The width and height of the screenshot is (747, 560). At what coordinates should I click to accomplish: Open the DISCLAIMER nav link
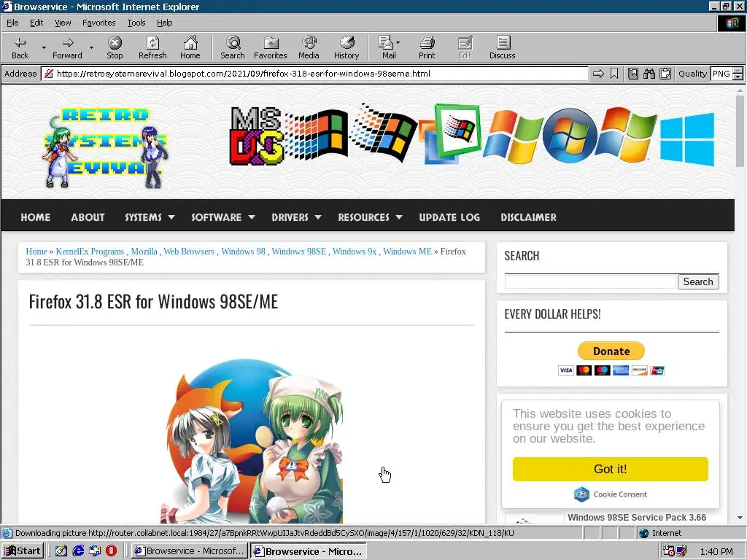point(528,217)
